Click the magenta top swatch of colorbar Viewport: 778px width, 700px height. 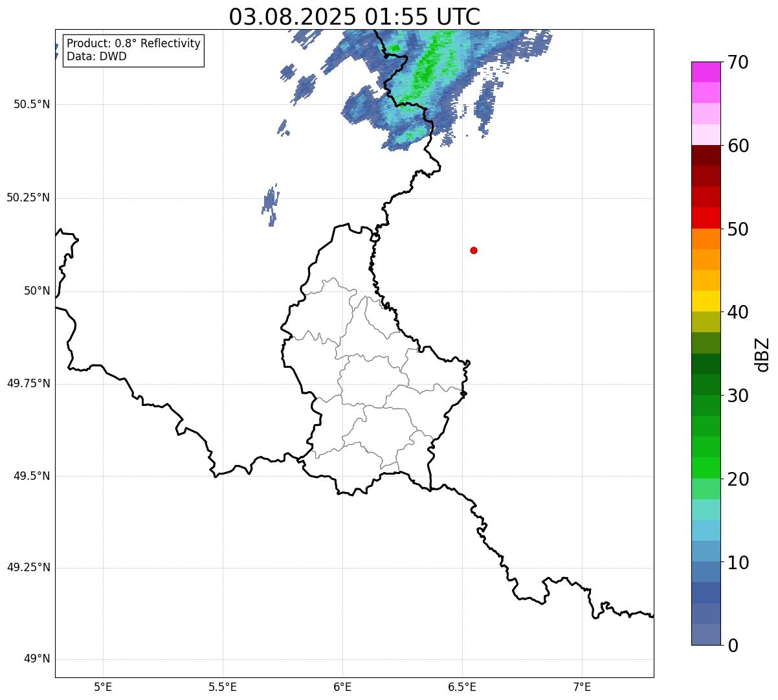coord(706,72)
